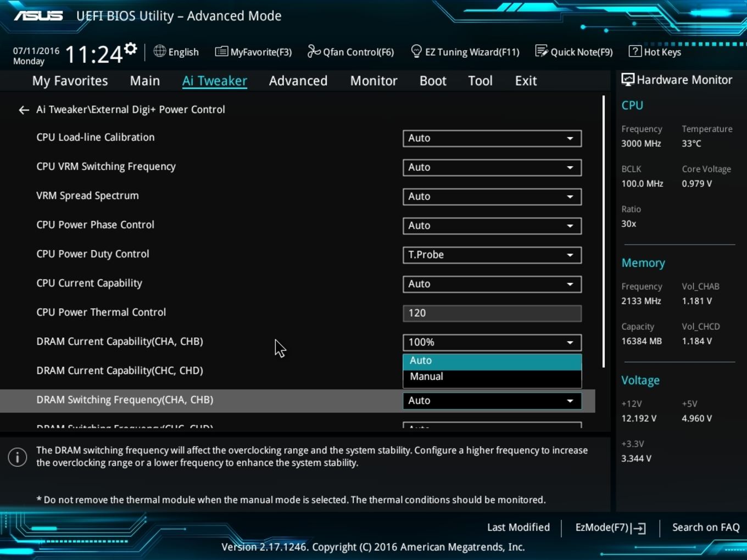Click the globe language icon
This screenshot has height=560, width=747.
159,51
